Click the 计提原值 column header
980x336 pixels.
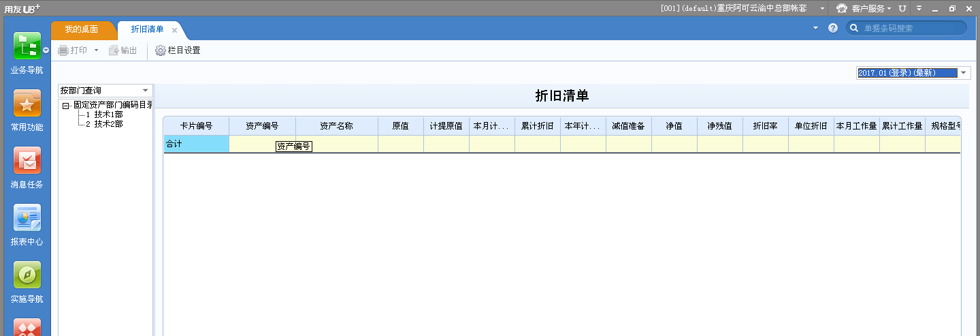pos(446,126)
